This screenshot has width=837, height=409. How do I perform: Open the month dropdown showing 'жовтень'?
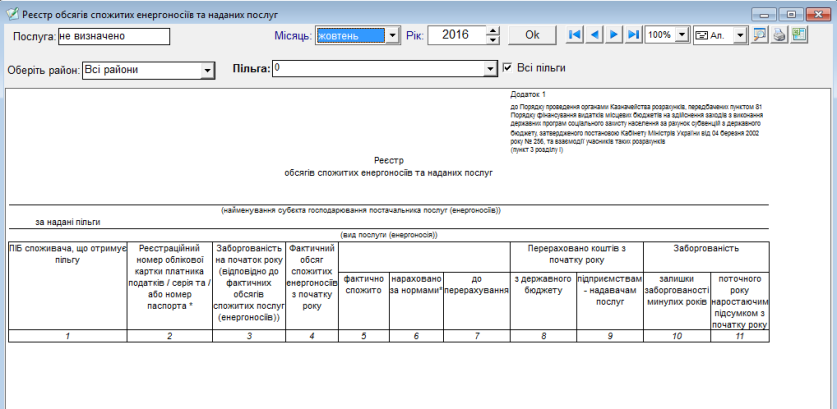click(392, 35)
